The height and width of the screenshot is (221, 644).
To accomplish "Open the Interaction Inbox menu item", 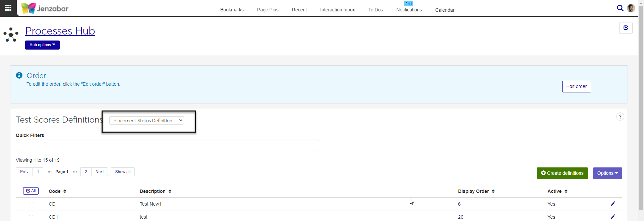I will [337, 10].
